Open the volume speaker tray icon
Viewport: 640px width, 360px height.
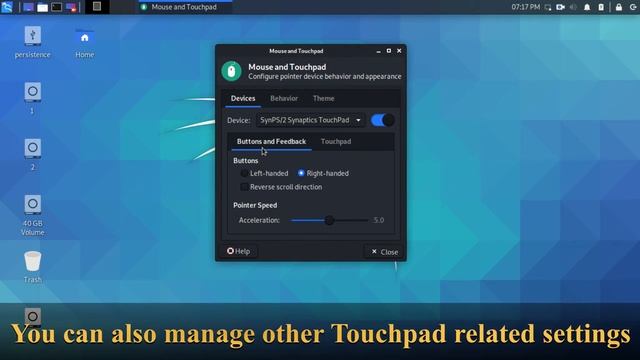(x=573, y=7)
